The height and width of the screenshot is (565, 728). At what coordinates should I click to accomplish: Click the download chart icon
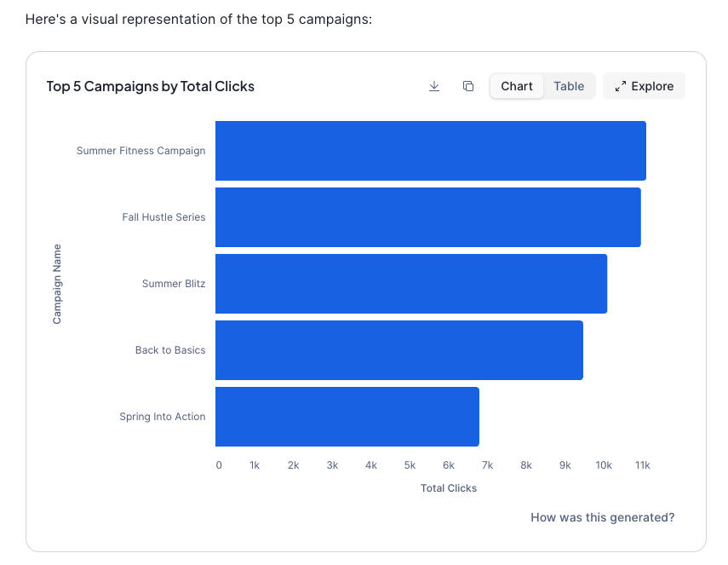coord(434,86)
